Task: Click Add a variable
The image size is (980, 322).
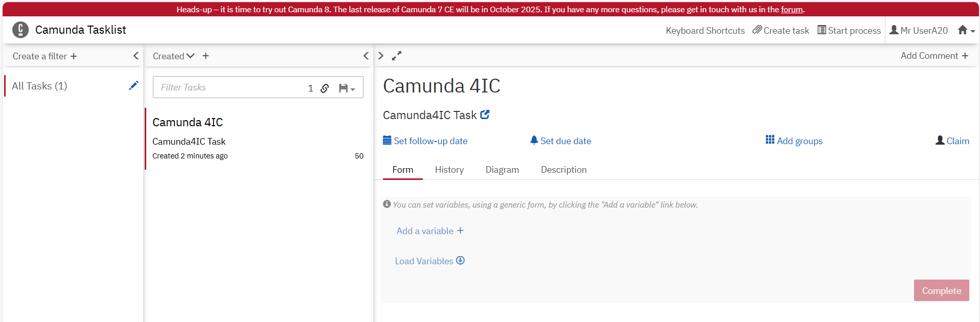Action: pyautogui.click(x=430, y=231)
